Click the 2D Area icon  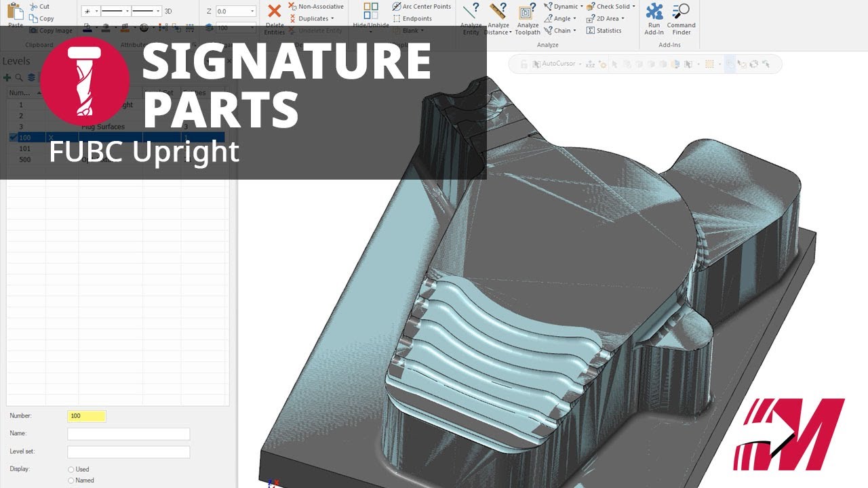591,18
